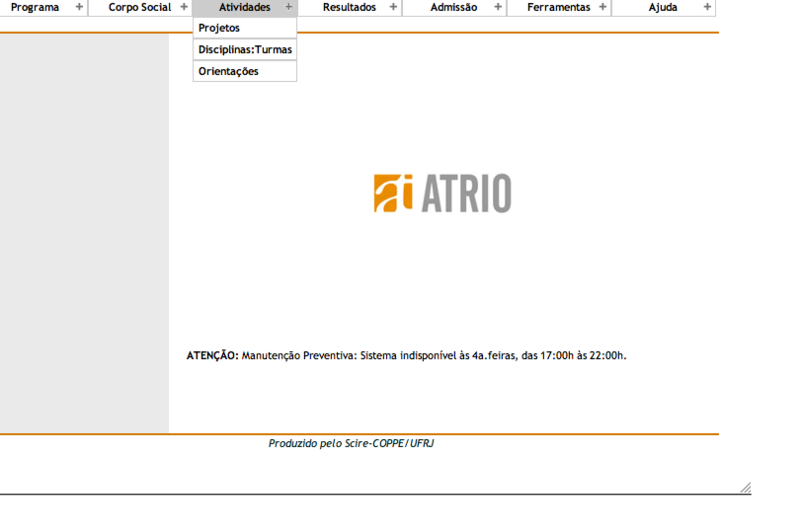Open the Ferramentas menu
The width and height of the screenshot is (800, 530).
[x=558, y=7]
